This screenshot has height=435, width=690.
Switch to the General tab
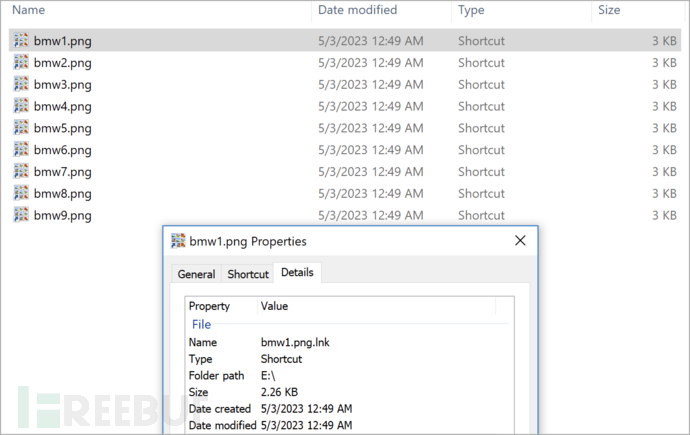[x=196, y=274]
